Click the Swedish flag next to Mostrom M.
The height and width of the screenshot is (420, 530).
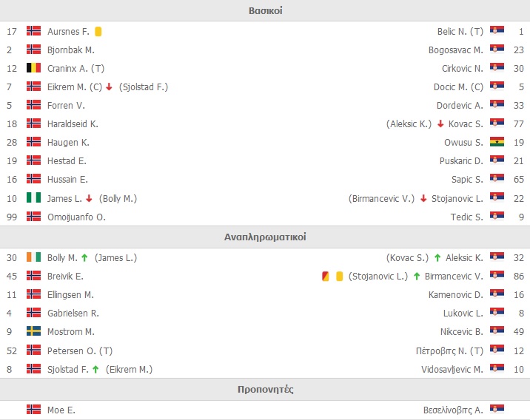pyautogui.click(x=33, y=331)
